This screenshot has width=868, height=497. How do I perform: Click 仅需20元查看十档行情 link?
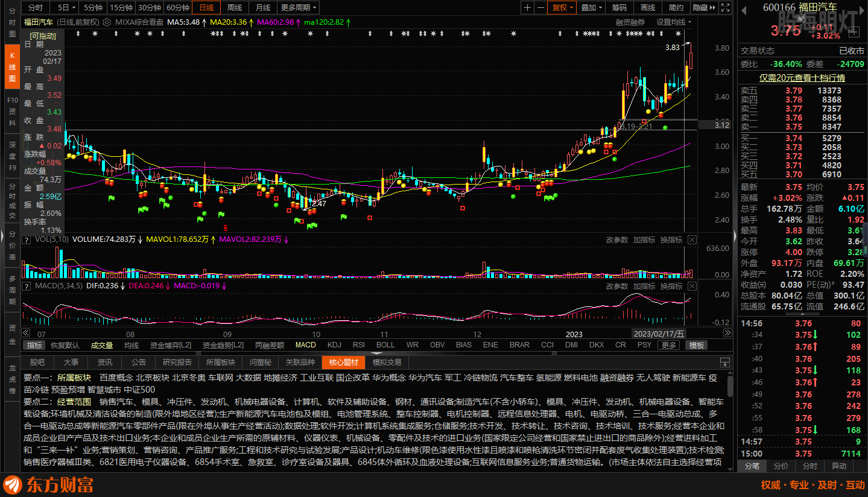pos(802,77)
